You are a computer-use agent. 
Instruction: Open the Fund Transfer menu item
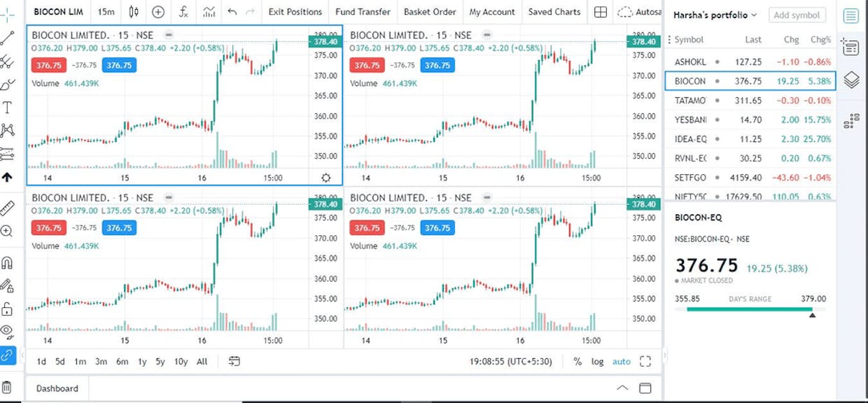pyautogui.click(x=363, y=12)
